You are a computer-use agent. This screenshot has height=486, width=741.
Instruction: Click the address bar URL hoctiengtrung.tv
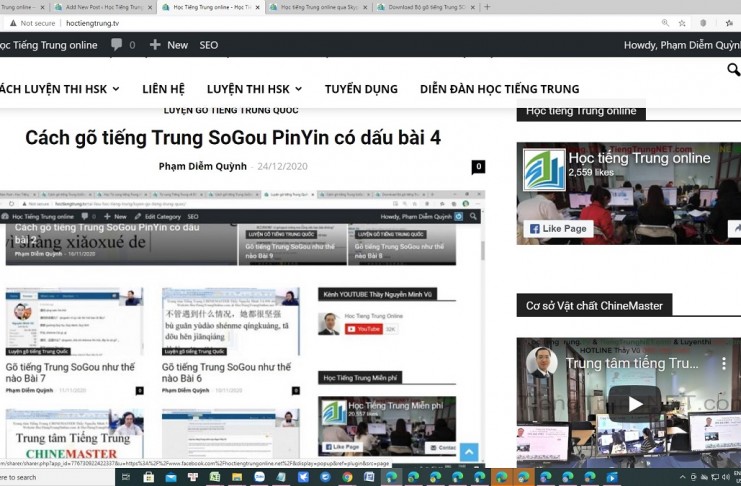(93, 23)
